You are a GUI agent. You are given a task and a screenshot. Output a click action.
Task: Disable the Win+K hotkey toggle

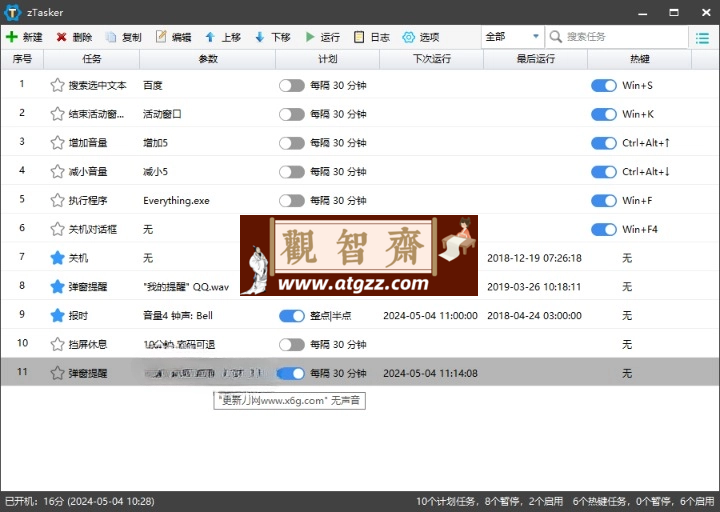point(604,114)
